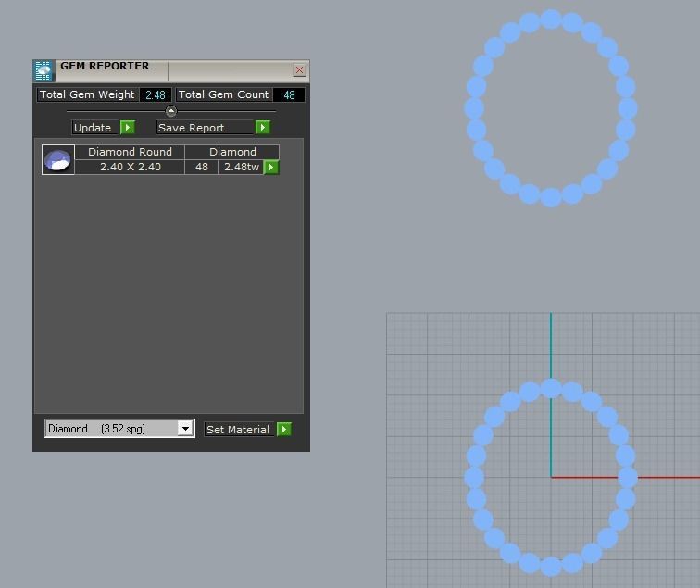Click the Total Gem Count label
Screen dimensions: 700x588
click(x=224, y=94)
